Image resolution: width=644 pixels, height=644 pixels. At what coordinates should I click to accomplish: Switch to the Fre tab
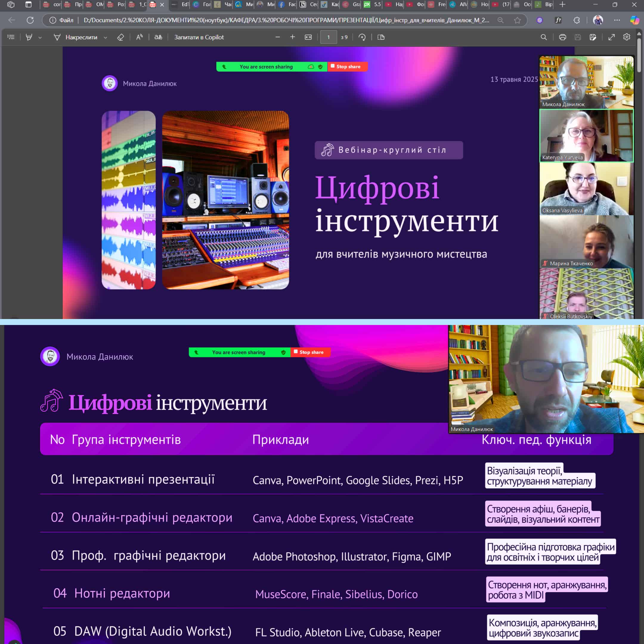tap(437, 5)
